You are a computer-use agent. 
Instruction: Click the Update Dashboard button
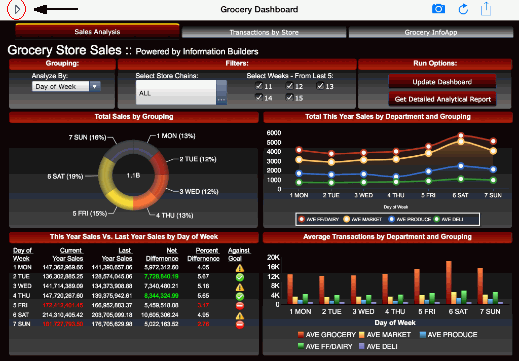tap(442, 82)
